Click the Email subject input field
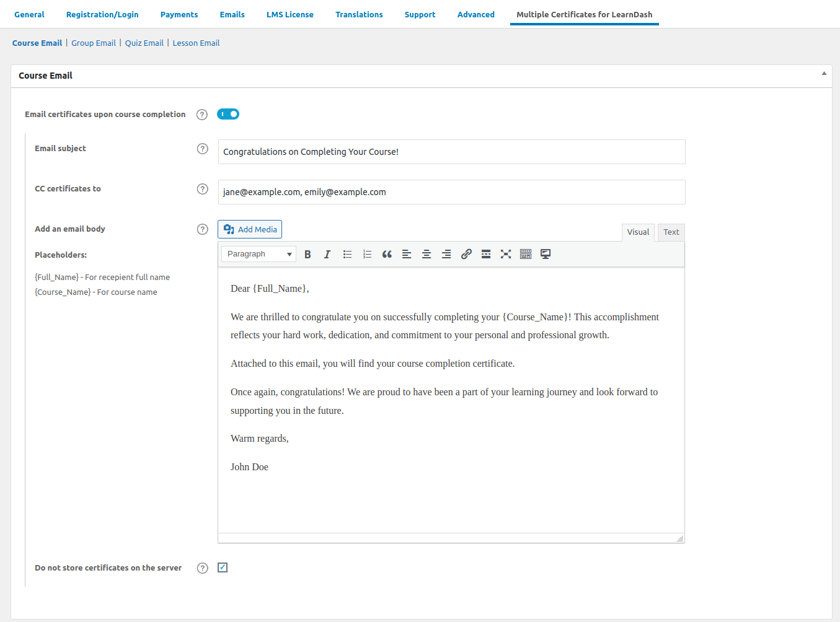Image resolution: width=840 pixels, height=622 pixels. click(451, 152)
